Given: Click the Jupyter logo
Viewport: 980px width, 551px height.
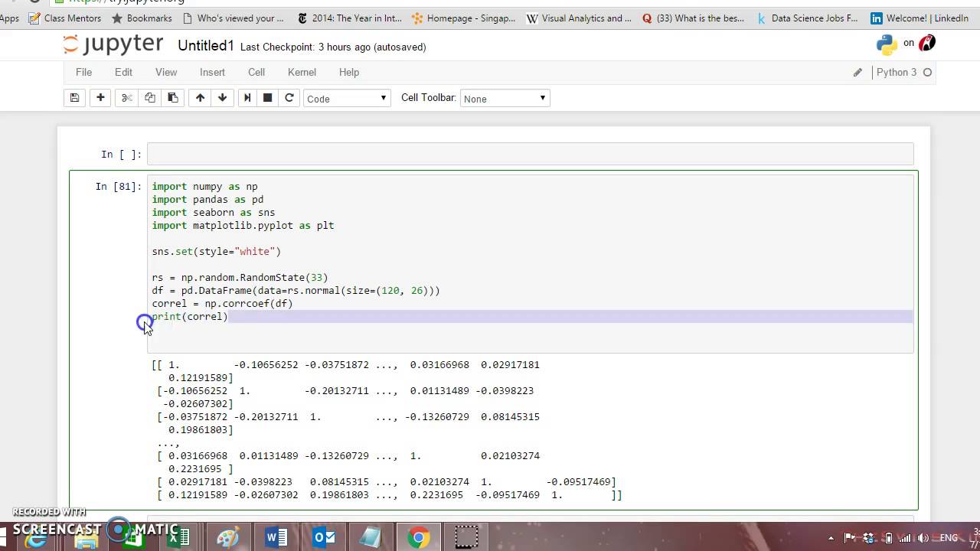Looking at the screenshot, I should [x=115, y=45].
